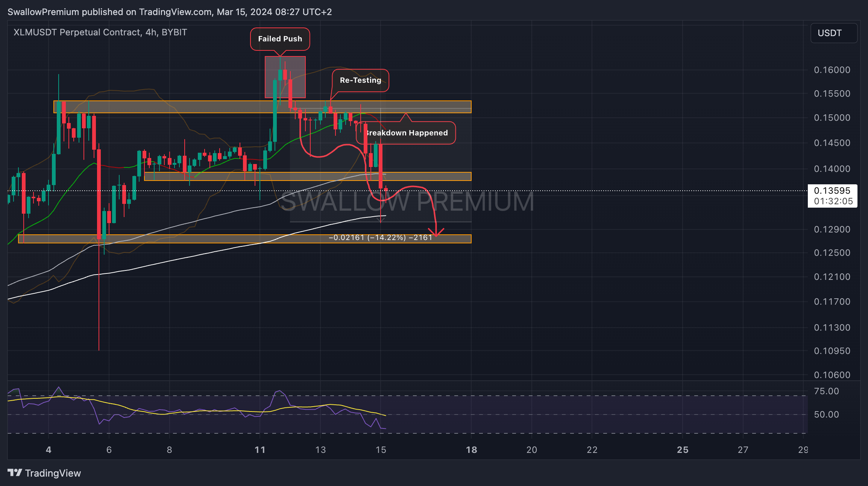Click the date label 22 on time axis
Viewport: 868px width, 486px height.
pyautogui.click(x=592, y=450)
